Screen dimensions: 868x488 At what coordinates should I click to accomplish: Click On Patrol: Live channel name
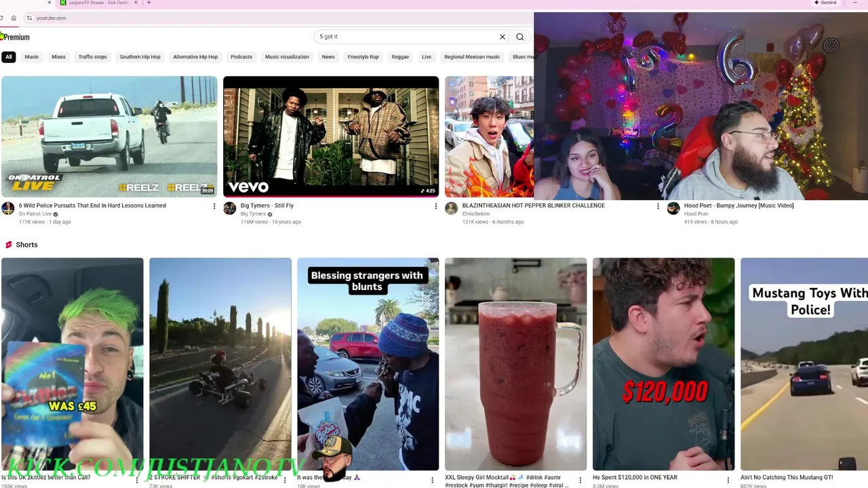pyautogui.click(x=35, y=213)
